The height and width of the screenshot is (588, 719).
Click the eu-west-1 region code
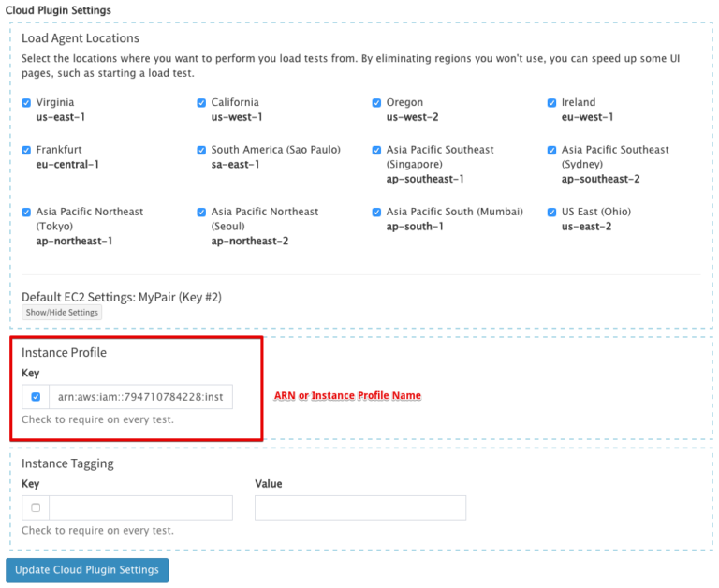pos(587,117)
